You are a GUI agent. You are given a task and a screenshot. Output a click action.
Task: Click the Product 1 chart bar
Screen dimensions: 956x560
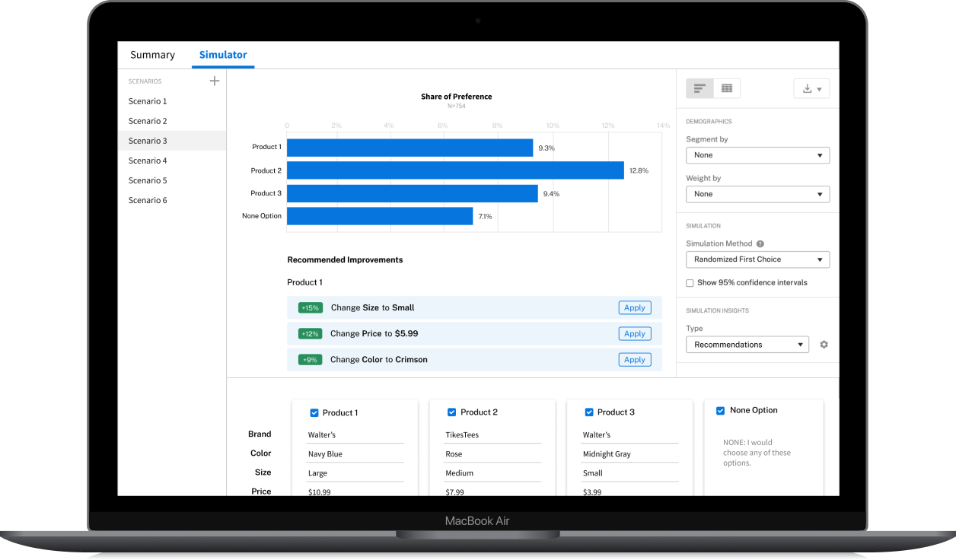(x=409, y=148)
